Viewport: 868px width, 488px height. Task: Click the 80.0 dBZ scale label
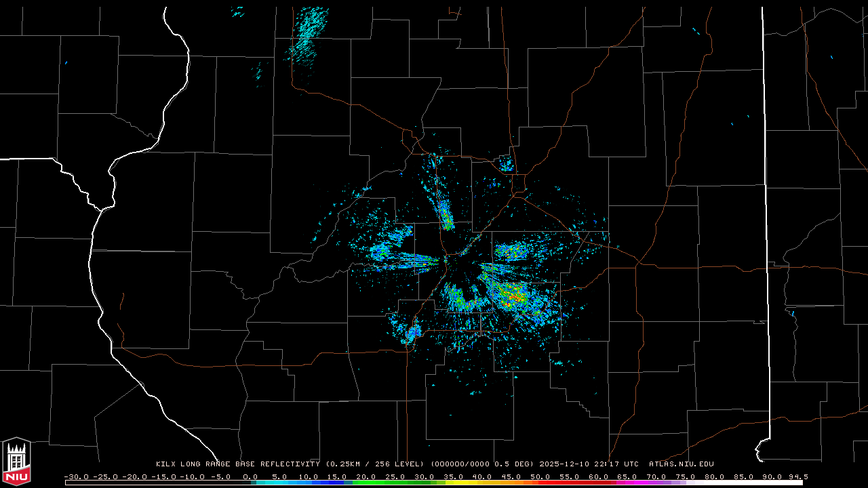(715, 476)
